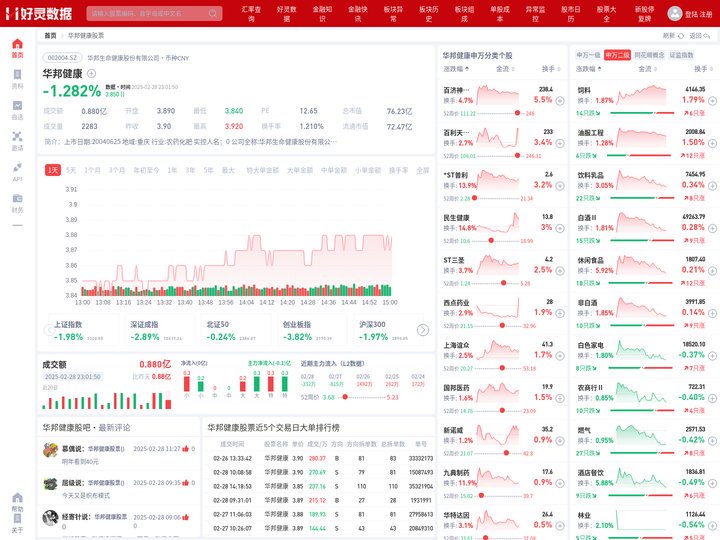This screenshot has height=540, width=720.
Task: Switch to 申万二级 tab
Action: (617, 55)
